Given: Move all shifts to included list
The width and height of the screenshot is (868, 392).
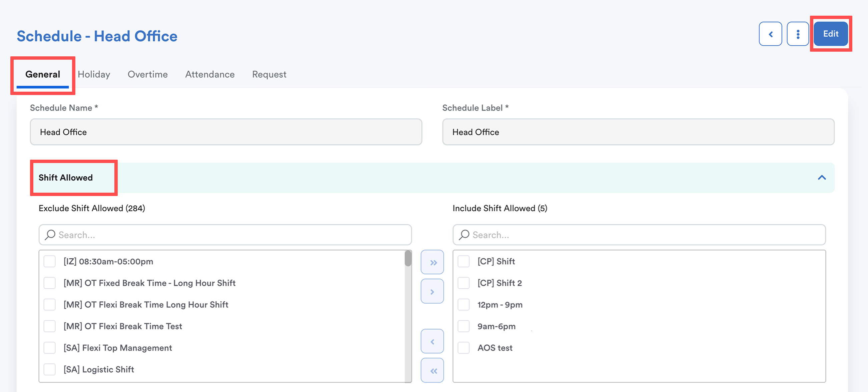Looking at the screenshot, I should click(x=432, y=262).
